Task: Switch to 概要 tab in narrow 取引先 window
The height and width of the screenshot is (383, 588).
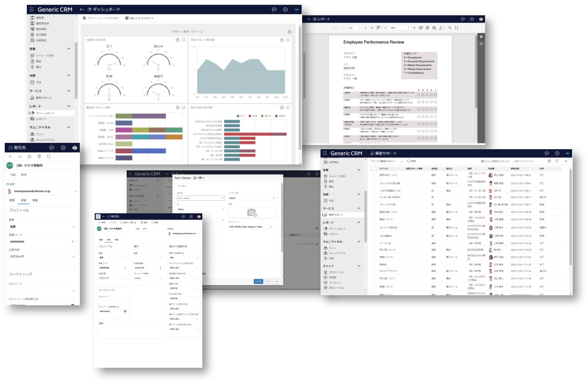Action: pos(12,200)
